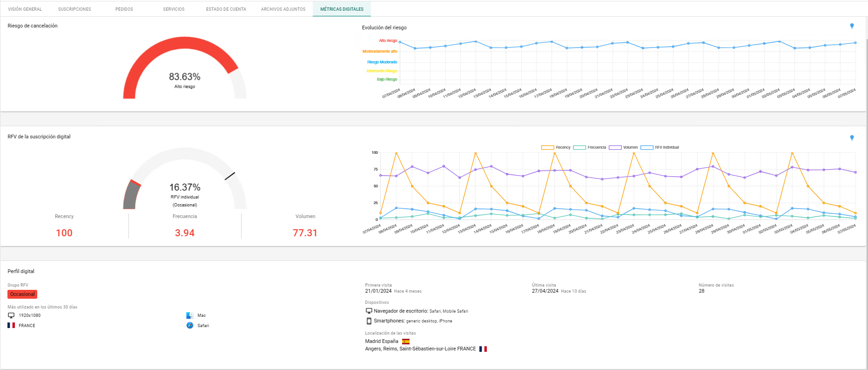Open the Archivos Adjuntos tab
This screenshot has width=868, height=370.
click(283, 9)
